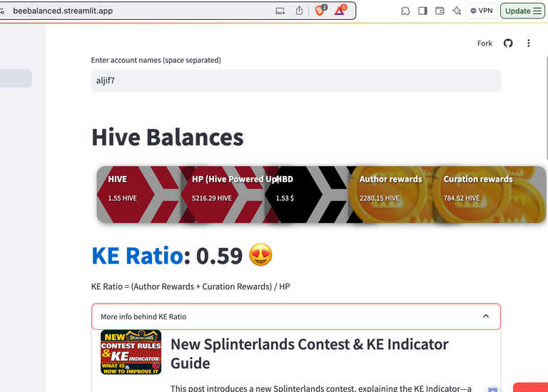Click the 'Enter account names' label
The width and height of the screenshot is (548, 392).
(156, 60)
